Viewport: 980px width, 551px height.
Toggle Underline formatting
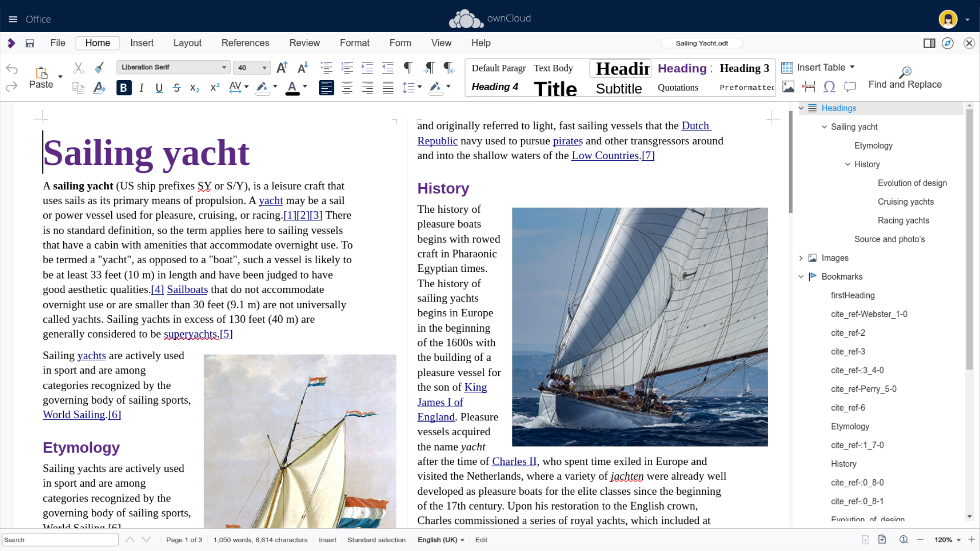coord(159,88)
